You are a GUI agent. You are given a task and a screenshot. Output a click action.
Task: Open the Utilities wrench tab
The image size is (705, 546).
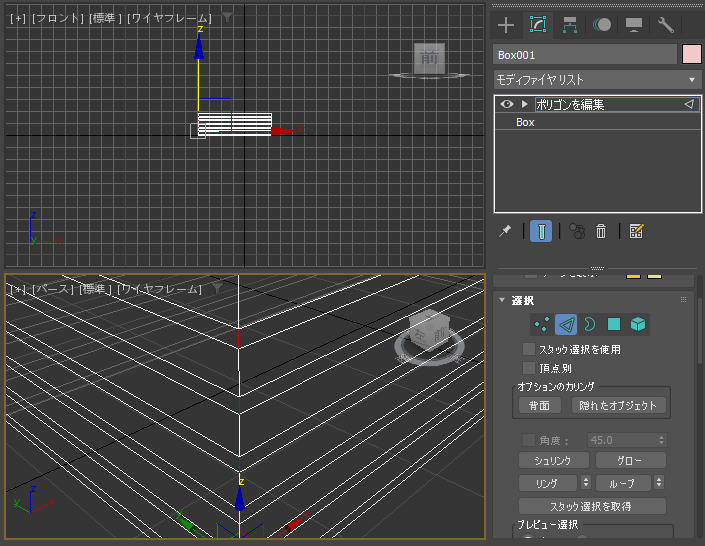665,25
